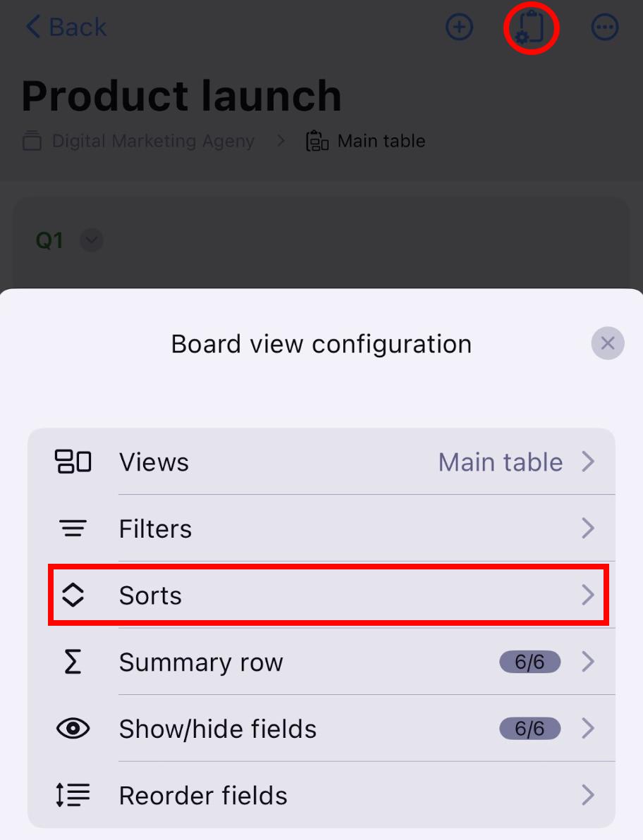
Task: Select the Summary row sigma icon
Action: [73, 662]
